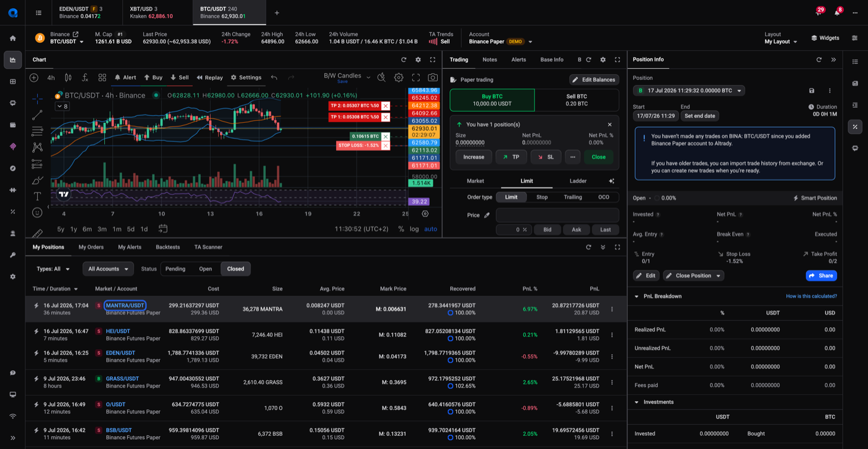Click into the Price input field

tap(557, 215)
